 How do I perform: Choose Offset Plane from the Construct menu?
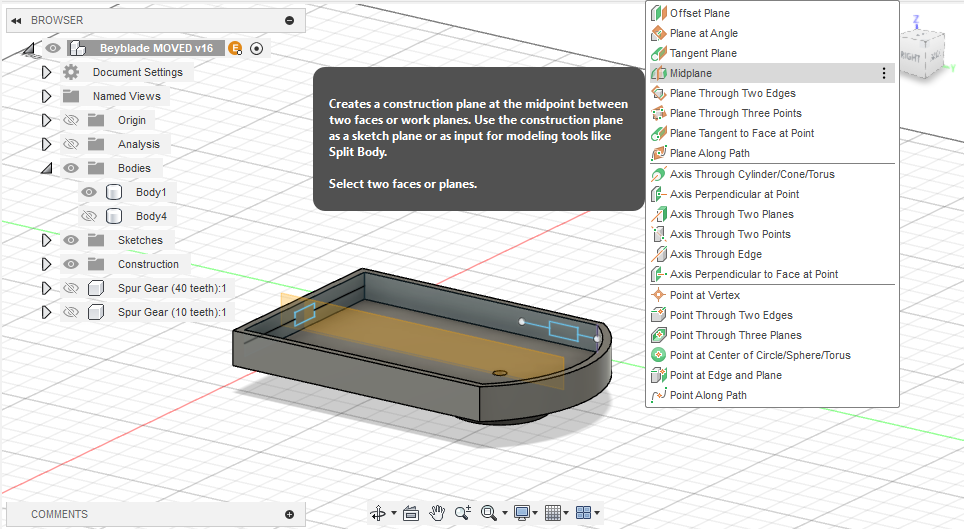(772, 13)
